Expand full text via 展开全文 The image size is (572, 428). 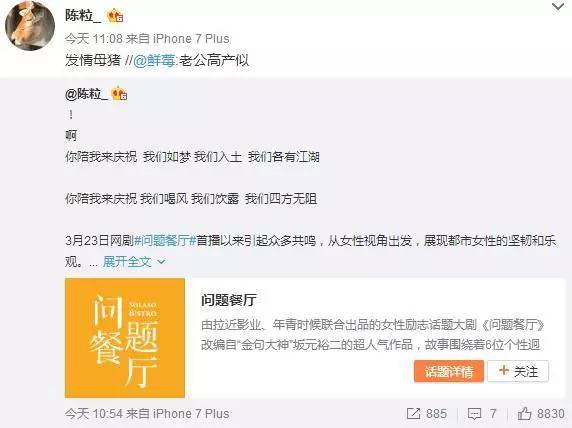pos(127,262)
